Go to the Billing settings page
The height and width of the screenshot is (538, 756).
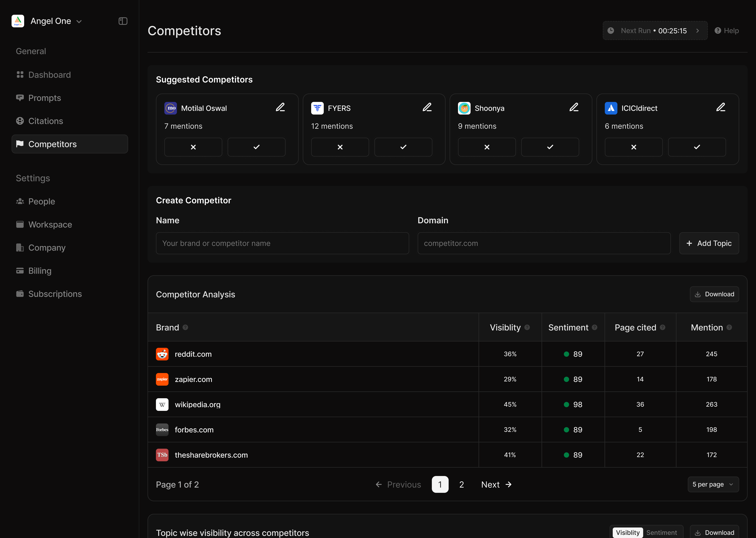click(40, 271)
